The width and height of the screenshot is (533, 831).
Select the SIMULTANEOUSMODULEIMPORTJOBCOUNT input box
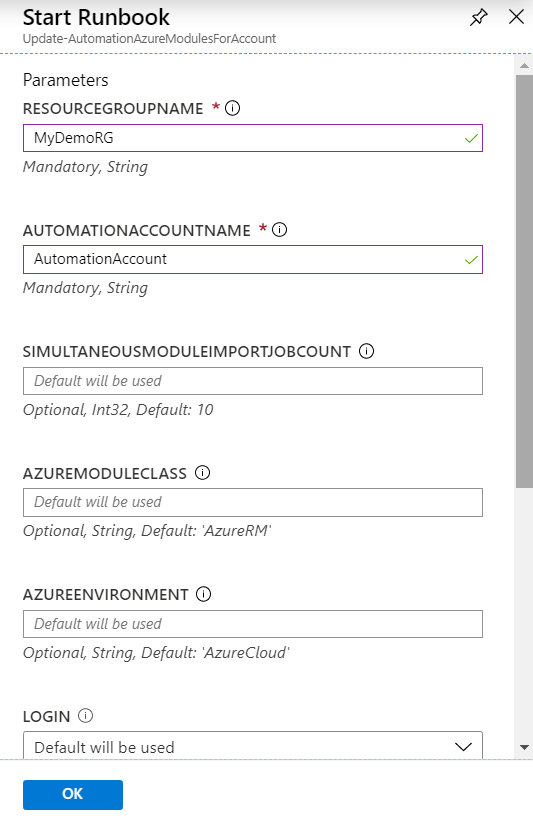coord(253,381)
